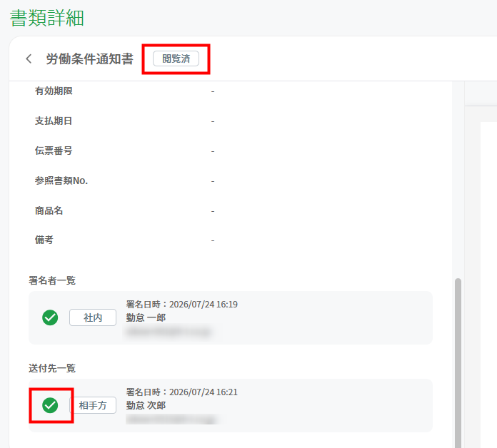The height and width of the screenshot is (448, 497).
Task: Click the 閲覧済 status badge
Action: pyautogui.click(x=176, y=58)
